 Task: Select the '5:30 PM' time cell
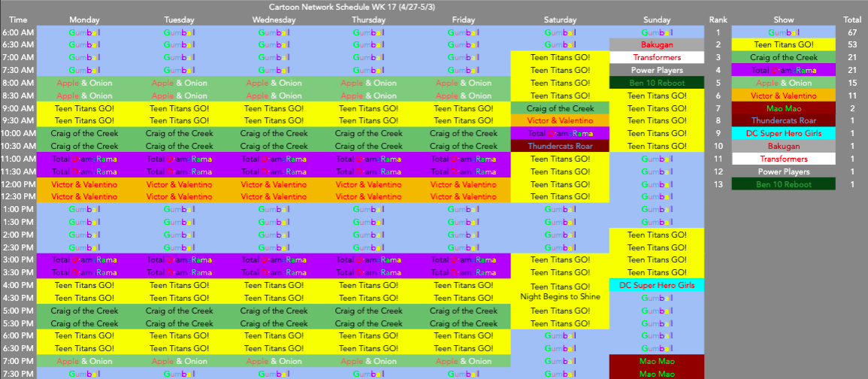pyautogui.click(x=18, y=323)
